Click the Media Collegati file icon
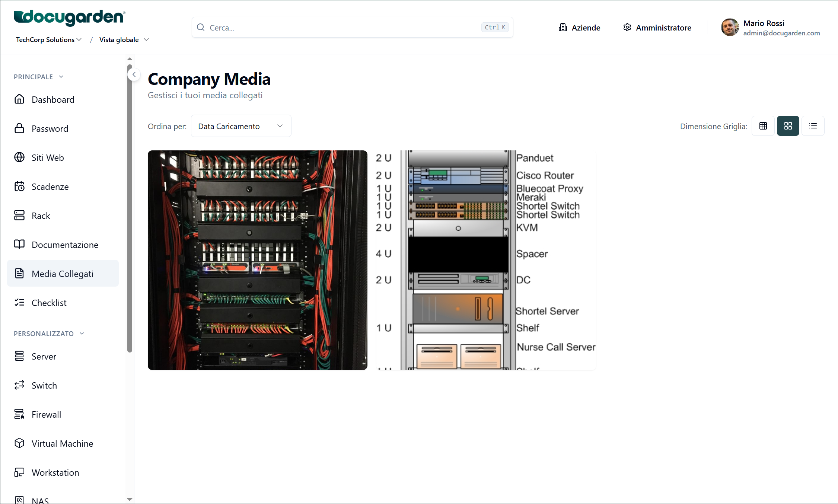This screenshot has width=838, height=504. (x=19, y=274)
